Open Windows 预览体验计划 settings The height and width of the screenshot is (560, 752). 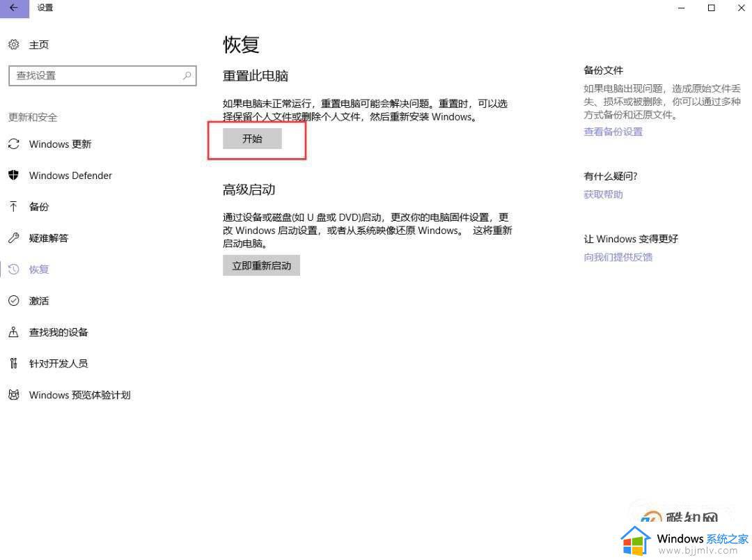pos(79,395)
